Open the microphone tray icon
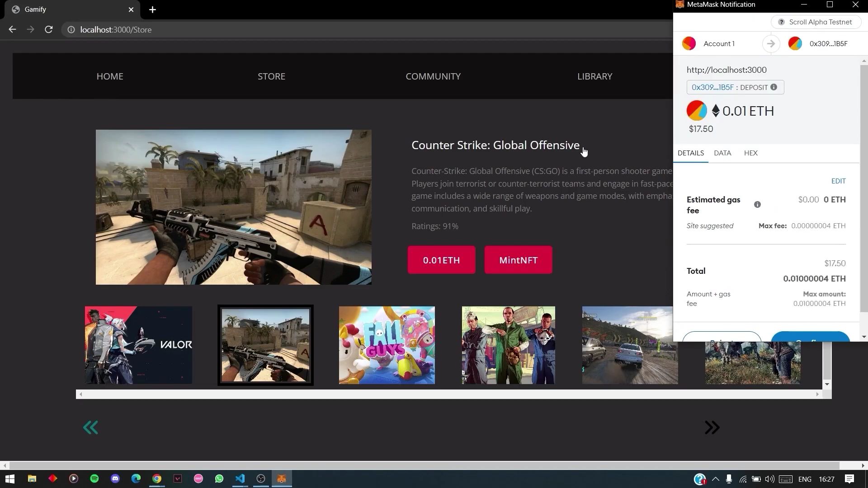The image size is (868, 488). coord(729,479)
